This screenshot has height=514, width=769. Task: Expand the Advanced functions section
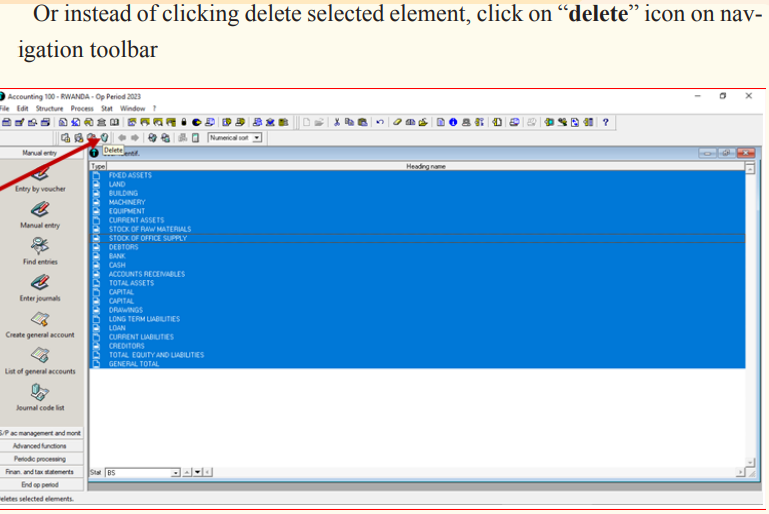click(41, 446)
